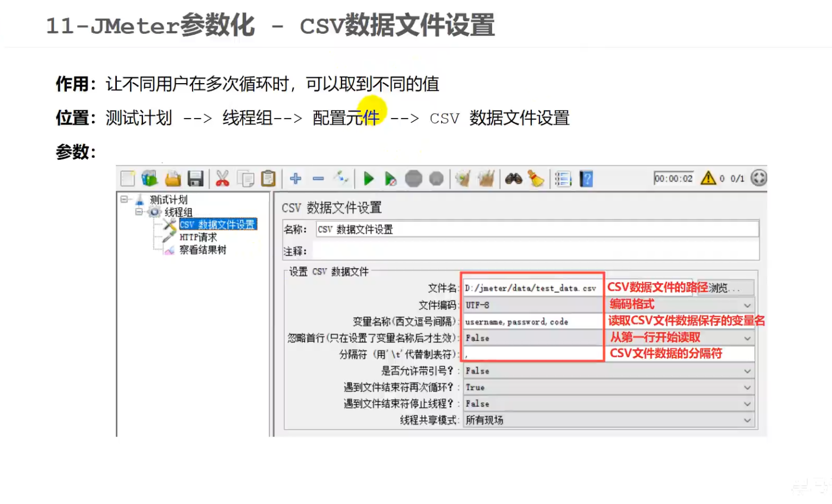The height and width of the screenshot is (504, 832).
Task: Reset search with brush icon
Action: pyautogui.click(x=536, y=178)
